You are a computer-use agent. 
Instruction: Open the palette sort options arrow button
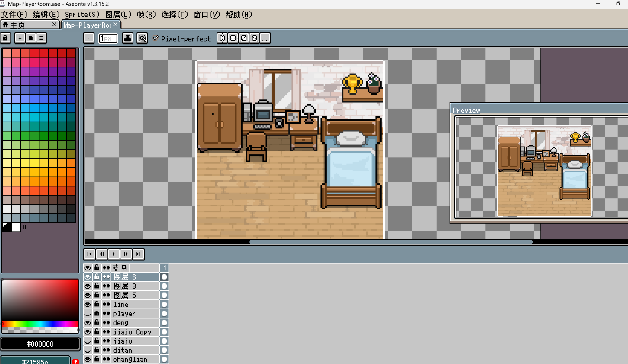pyautogui.click(x=20, y=38)
